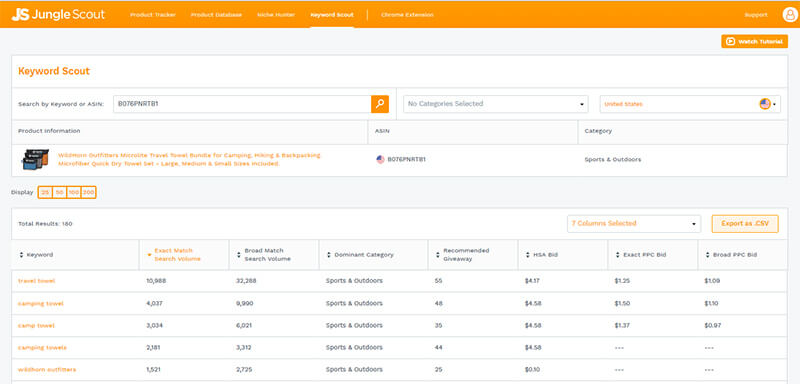Viewport: 800px width, 384px height.
Task: Click the Keyword Scout page heading
Action: click(54, 71)
